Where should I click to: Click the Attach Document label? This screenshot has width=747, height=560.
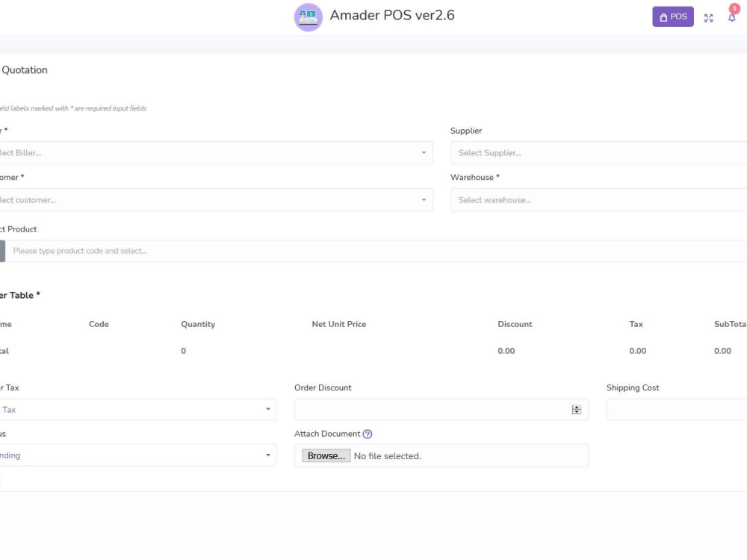[327, 434]
